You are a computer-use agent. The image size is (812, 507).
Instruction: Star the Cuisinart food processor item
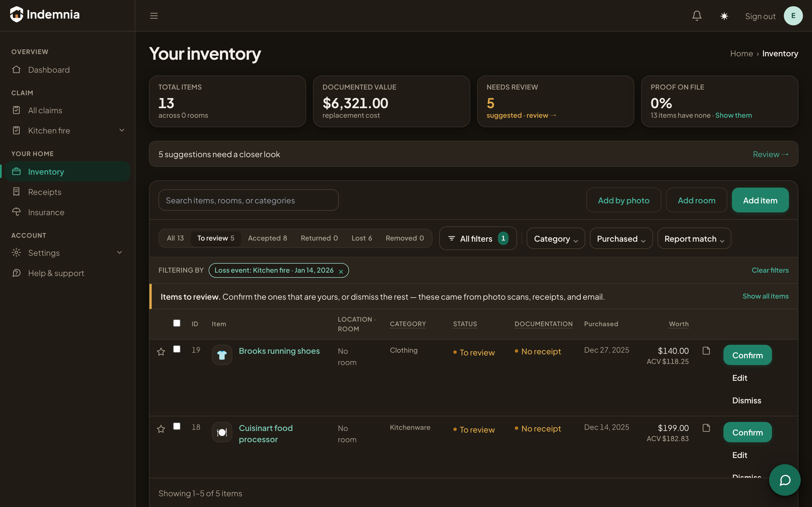point(161,428)
